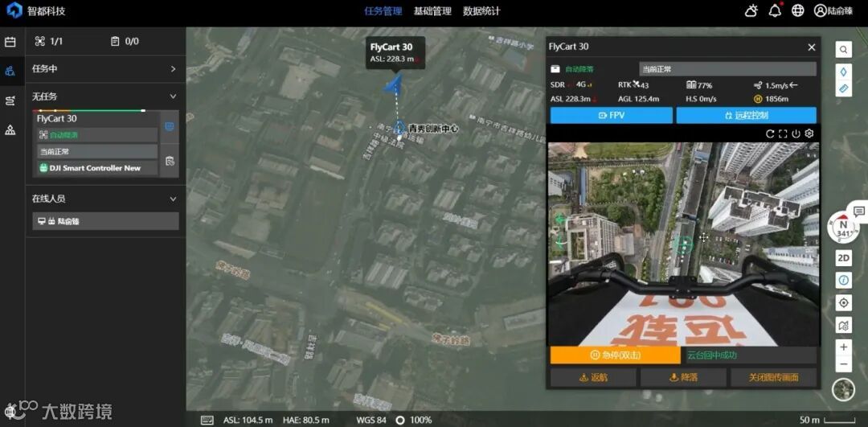This screenshot has height=427, width=868.
Task: Select the FlyCart 30 device card title
Action: coord(57,118)
